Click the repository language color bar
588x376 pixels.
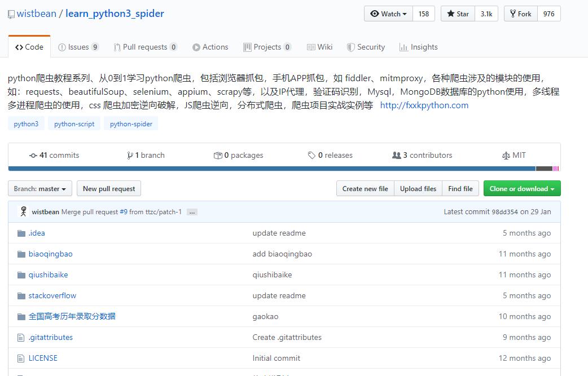tap(282, 168)
